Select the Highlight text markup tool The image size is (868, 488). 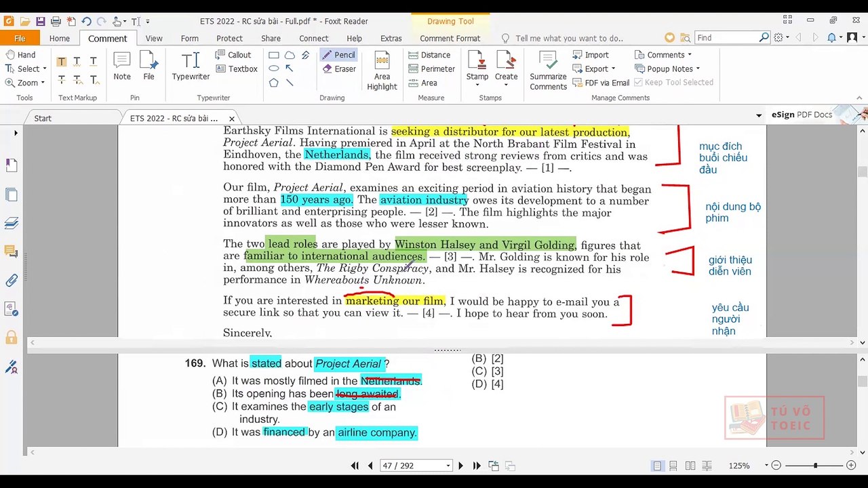tap(61, 62)
